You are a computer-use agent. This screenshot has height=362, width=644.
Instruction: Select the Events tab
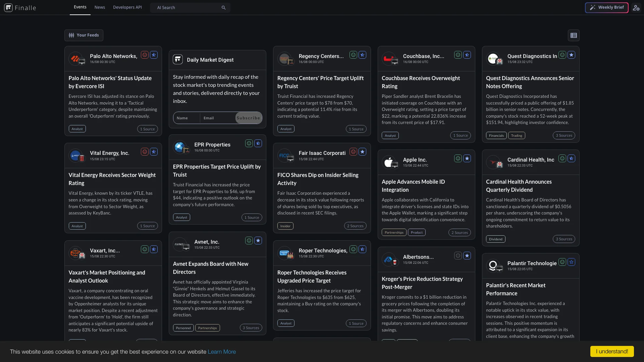[x=80, y=7]
